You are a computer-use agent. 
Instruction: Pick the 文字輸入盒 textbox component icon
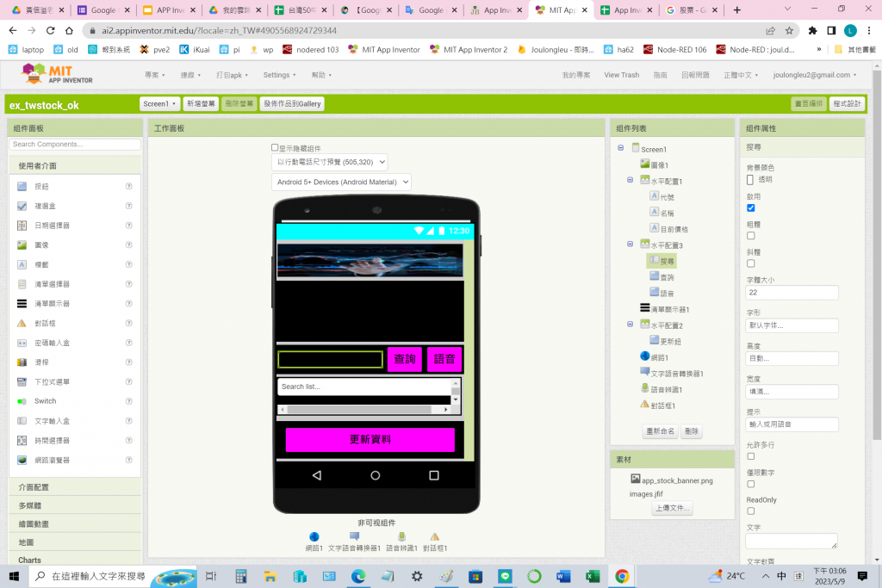point(22,420)
